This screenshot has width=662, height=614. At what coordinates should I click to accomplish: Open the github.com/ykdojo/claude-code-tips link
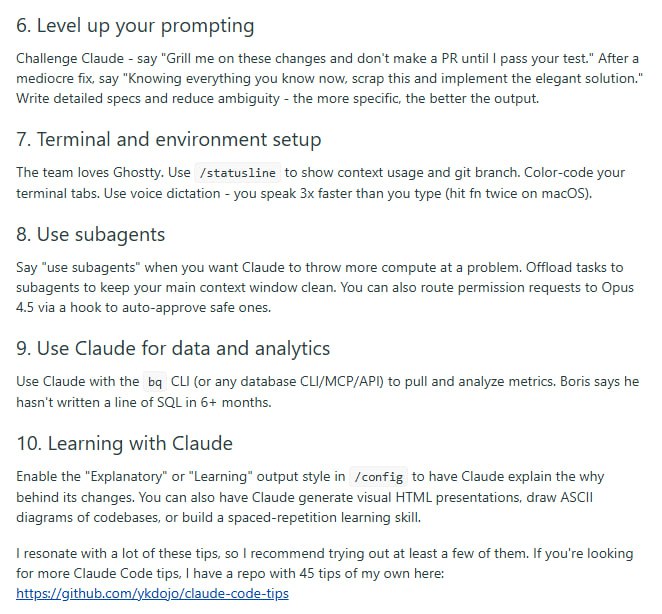153,593
